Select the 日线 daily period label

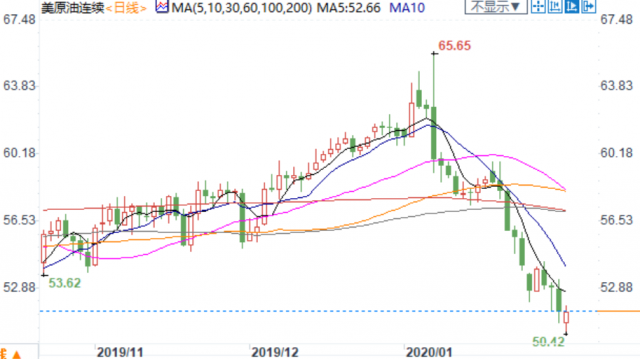[x=126, y=8]
